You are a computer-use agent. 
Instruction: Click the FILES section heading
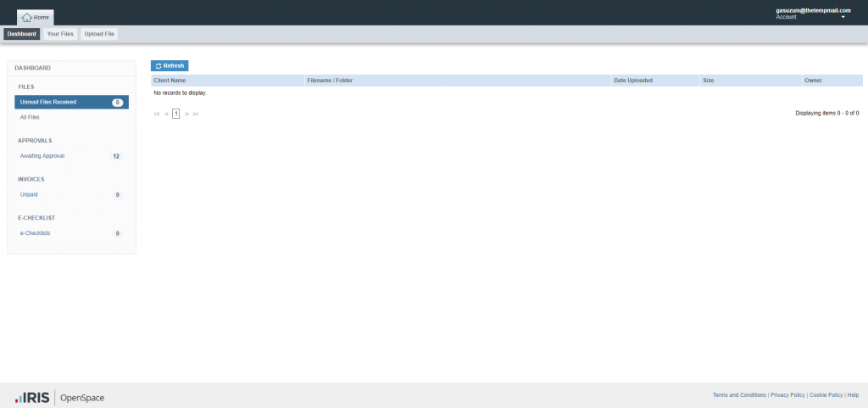(26, 87)
